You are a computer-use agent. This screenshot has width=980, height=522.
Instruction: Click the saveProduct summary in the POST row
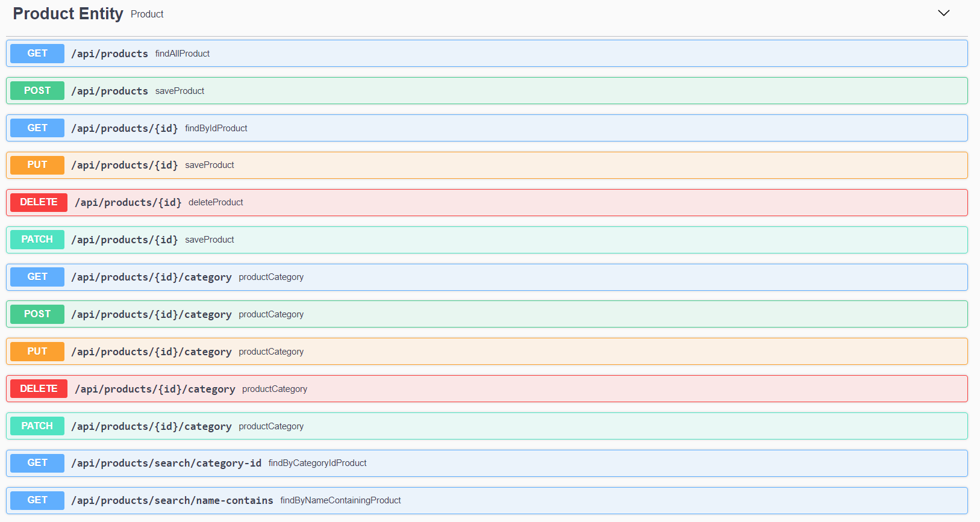click(x=180, y=91)
